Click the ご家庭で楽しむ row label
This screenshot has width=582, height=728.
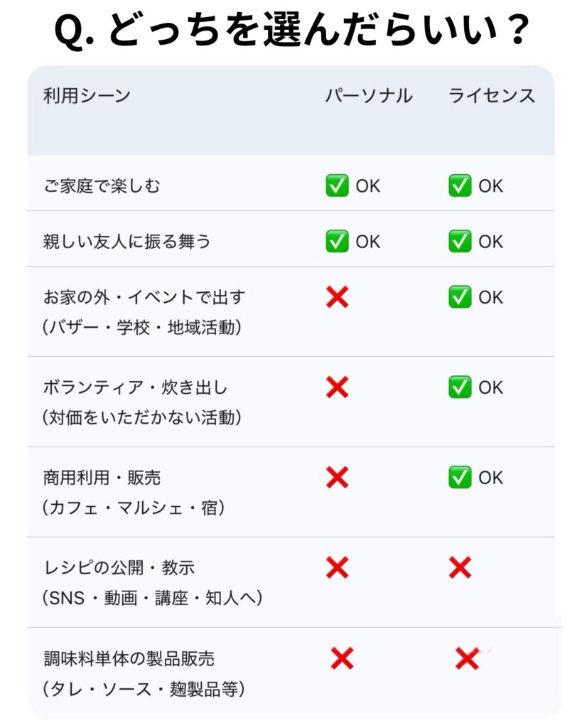coord(102,186)
